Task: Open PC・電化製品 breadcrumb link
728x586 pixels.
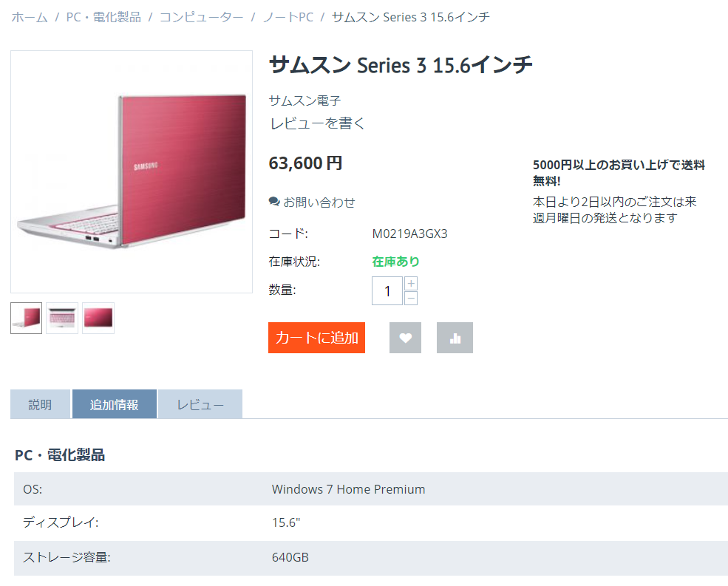Action: click(103, 17)
